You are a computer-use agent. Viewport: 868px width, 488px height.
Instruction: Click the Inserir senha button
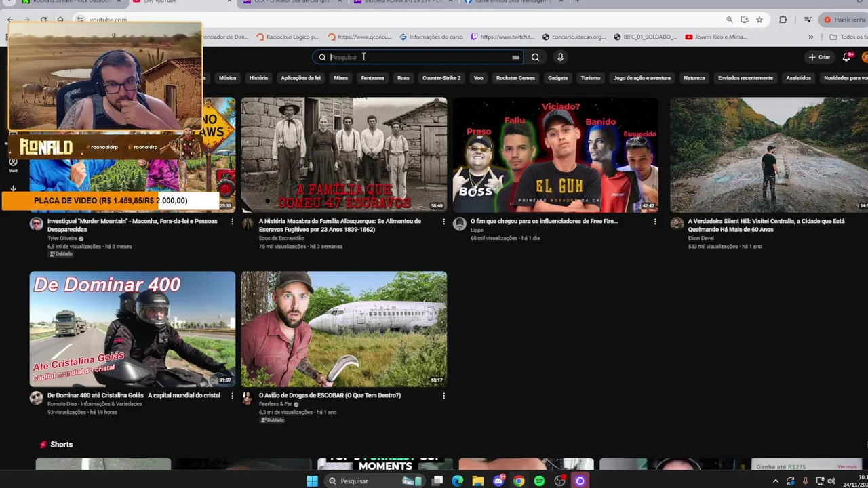844,20
